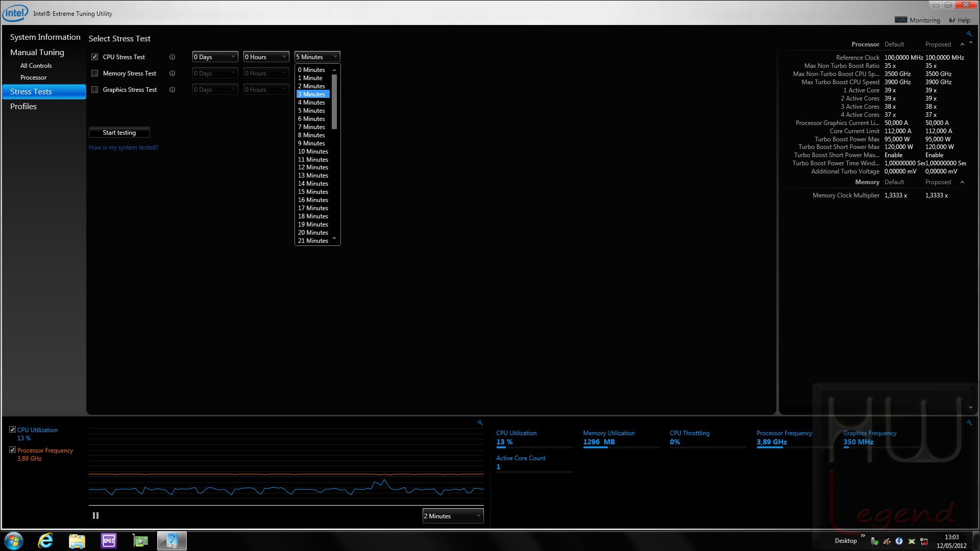Click the green X tray icon
This screenshot has width=980, height=551.
pos(912,541)
